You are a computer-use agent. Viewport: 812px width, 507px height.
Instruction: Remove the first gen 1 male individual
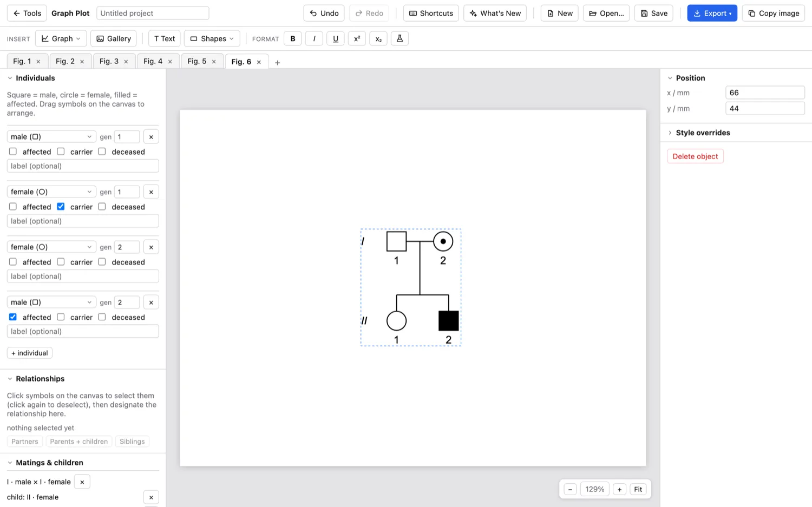(151, 137)
